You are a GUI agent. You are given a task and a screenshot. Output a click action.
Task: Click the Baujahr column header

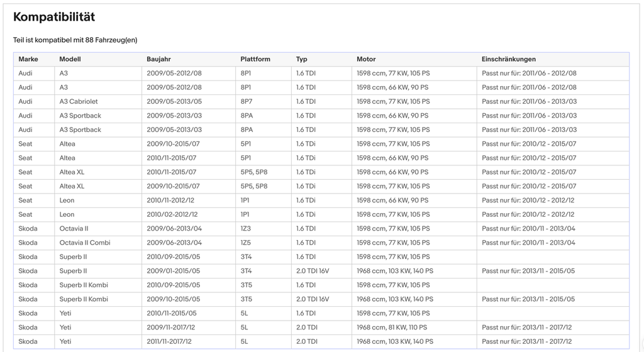pos(158,59)
